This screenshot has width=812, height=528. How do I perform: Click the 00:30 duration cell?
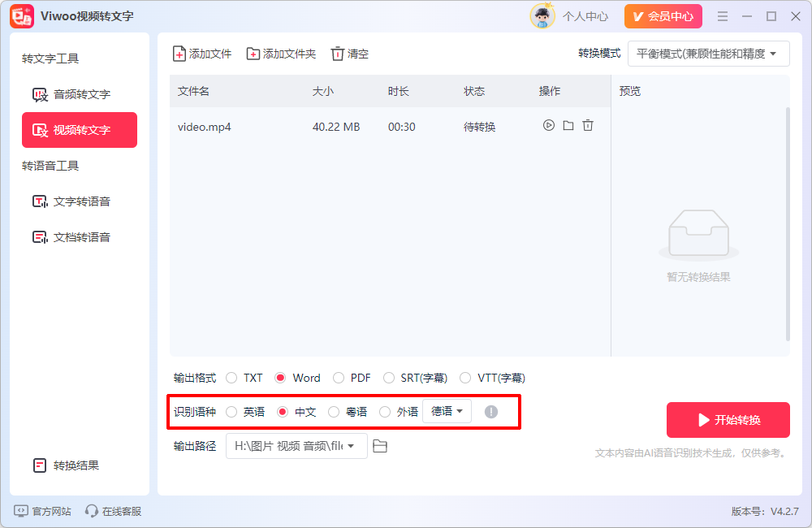tap(401, 127)
